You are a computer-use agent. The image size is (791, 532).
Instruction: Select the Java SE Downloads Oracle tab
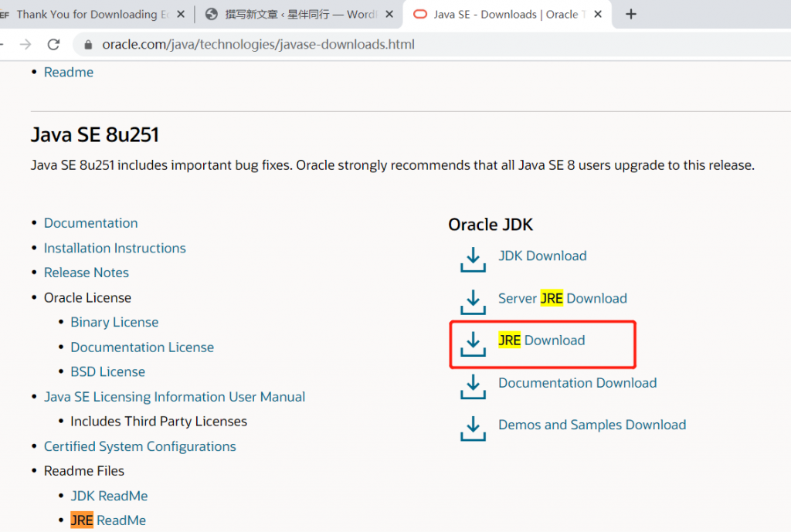tap(508, 14)
